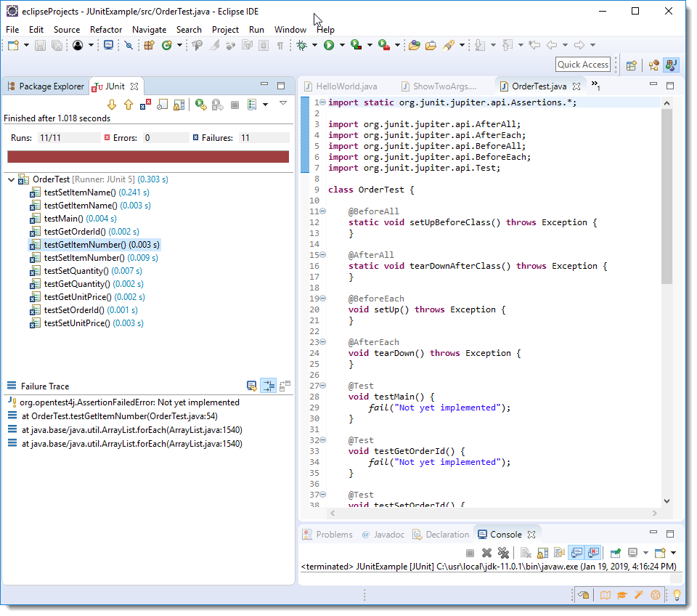Click the New Java Class icon

click(x=167, y=45)
